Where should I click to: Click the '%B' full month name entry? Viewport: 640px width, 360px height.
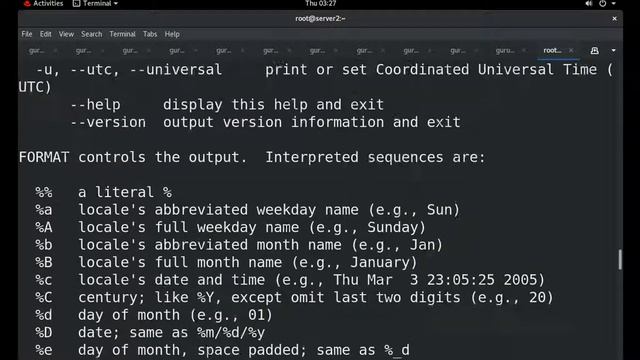(227, 262)
